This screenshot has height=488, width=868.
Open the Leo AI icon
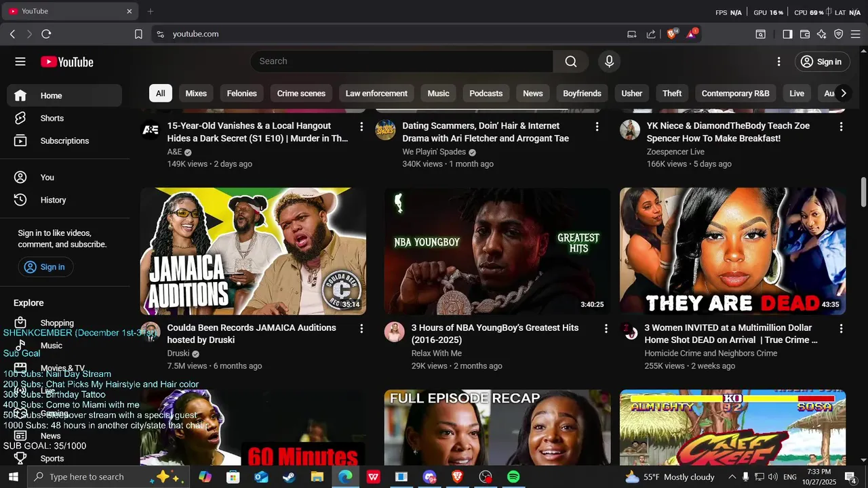(822, 34)
